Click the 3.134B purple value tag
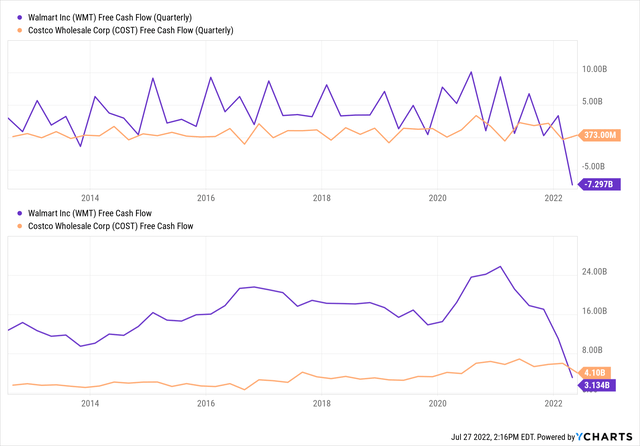The width and height of the screenshot is (640, 446). (x=596, y=385)
